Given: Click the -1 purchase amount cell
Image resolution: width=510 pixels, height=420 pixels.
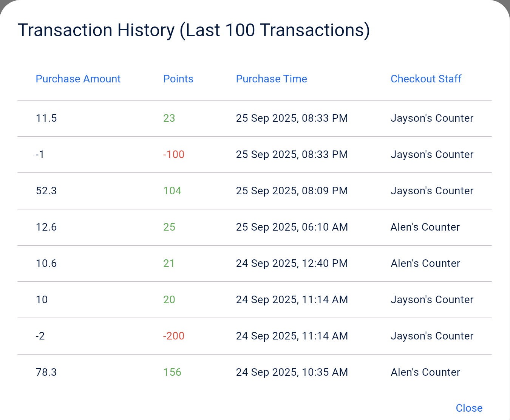Looking at the screenshot, I should click(40, 154).
